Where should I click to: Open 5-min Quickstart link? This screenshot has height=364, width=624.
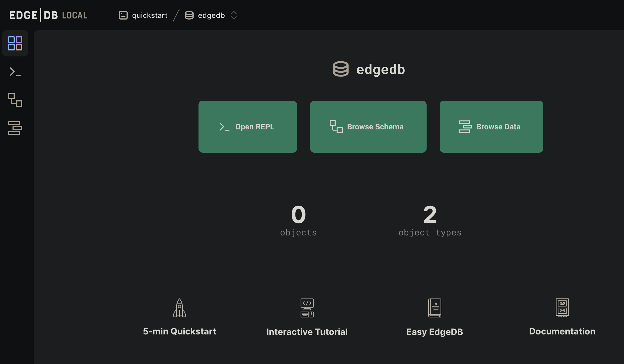[x=179, y=331]
